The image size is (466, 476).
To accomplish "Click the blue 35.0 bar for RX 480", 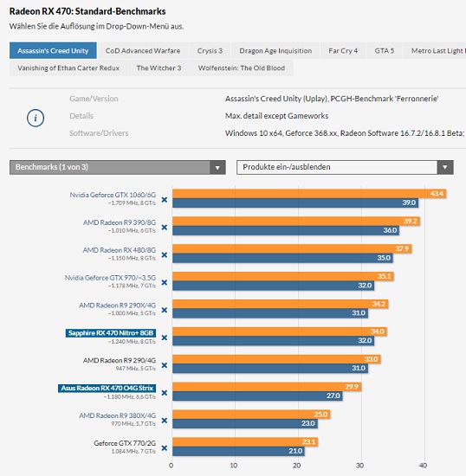I will (x=282, y=258).
